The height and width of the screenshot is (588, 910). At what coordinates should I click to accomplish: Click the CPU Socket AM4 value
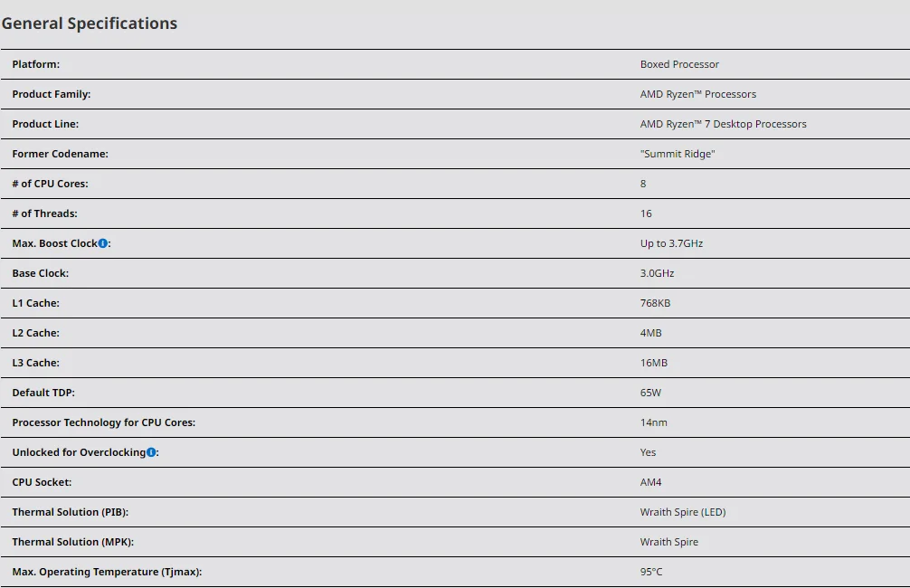pyautogui.click(x=650, y=482)
